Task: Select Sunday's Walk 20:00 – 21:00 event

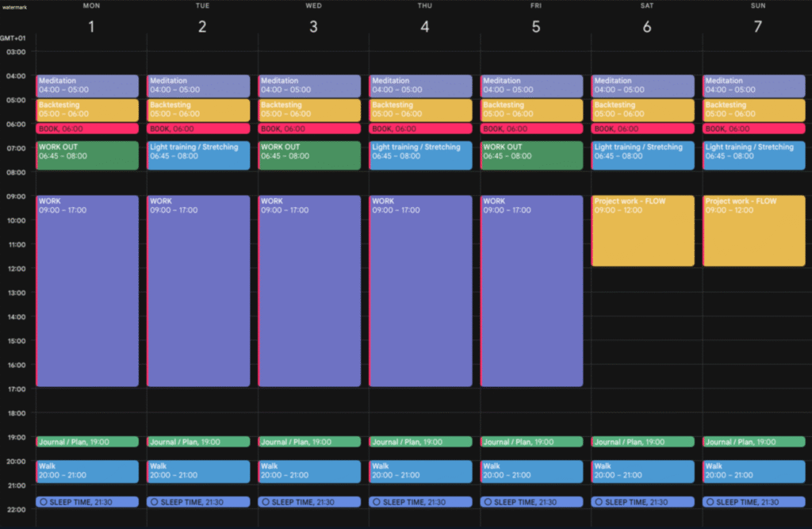Action: pyautogui.click(x=753, y=470)
